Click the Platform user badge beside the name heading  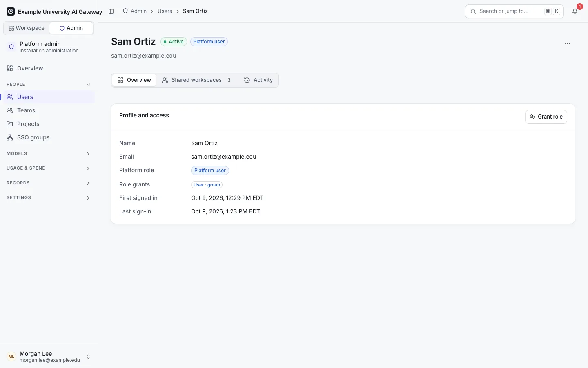click(x=209, y=42)
